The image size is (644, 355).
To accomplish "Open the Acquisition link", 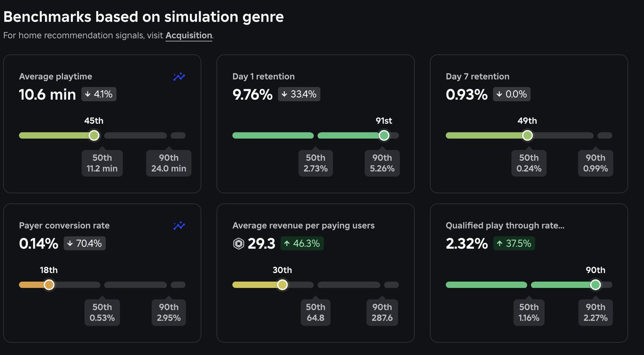I will point(189,35).
